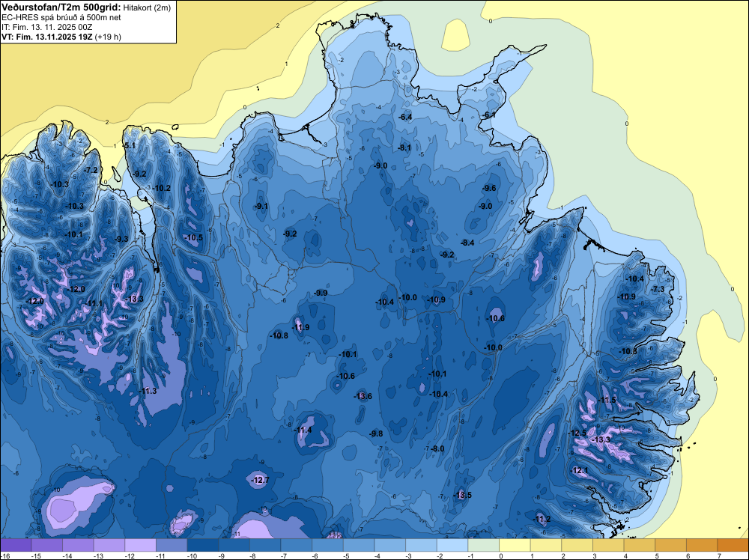Click the -11.3 temperature value
Viewport: 749px width, 560px height.
click(148, 391)
